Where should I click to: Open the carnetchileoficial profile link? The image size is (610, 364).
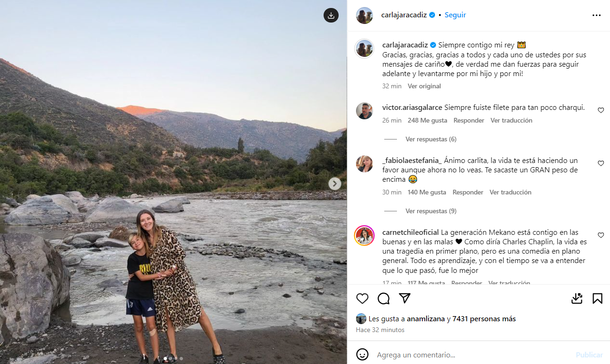pyautogui.click(x=411, y=232)
